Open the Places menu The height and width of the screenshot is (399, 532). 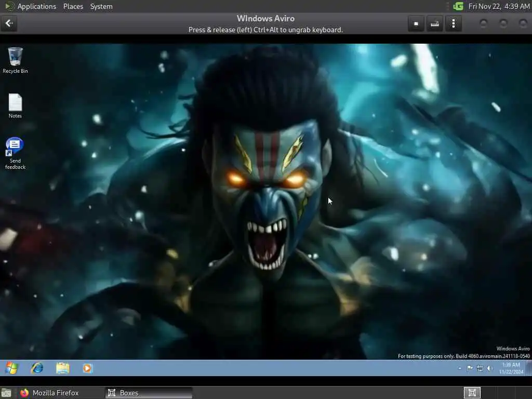pos(73,6)
